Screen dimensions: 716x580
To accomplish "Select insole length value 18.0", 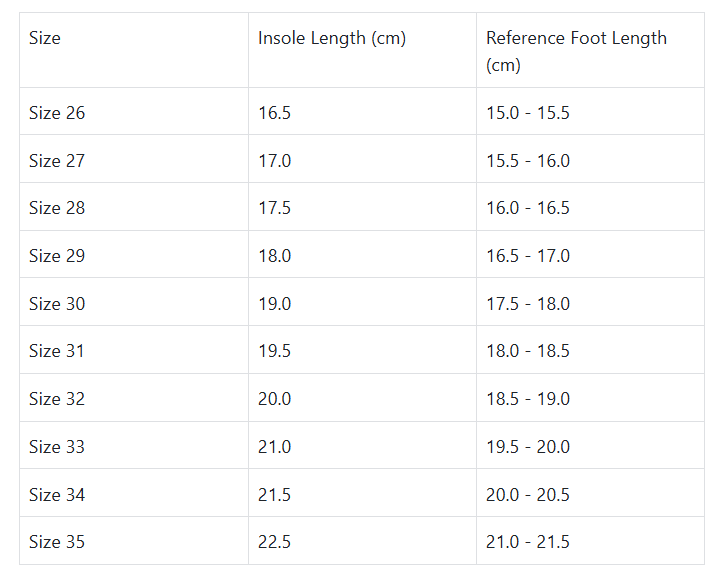I will (x=275, y=256).
